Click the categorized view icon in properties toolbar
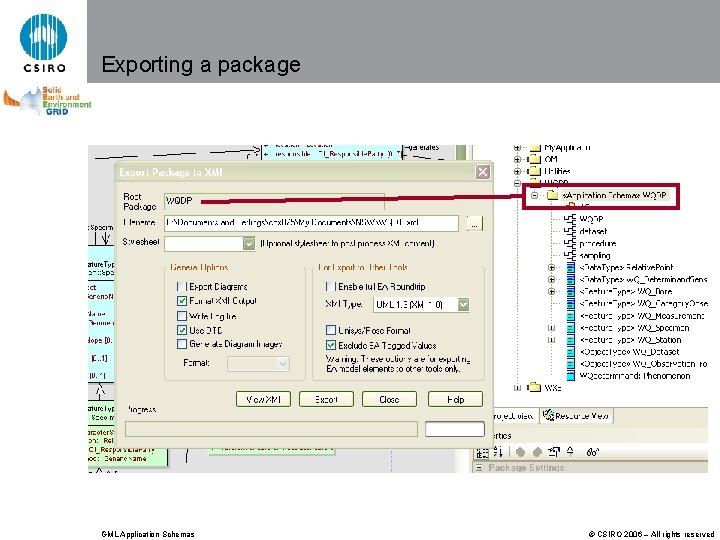The image size is (720, 540). point(482,453)
